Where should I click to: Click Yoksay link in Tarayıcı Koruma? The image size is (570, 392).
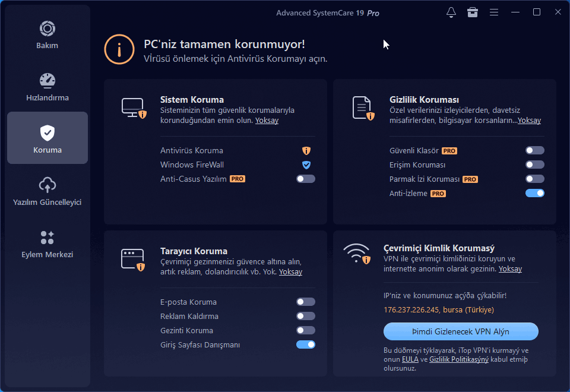(290, 271)
